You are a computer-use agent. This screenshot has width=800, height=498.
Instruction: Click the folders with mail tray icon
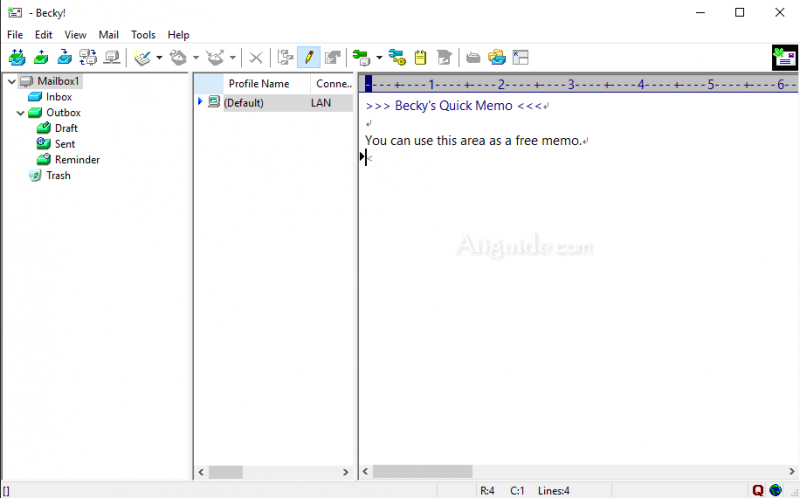(497, 57)
